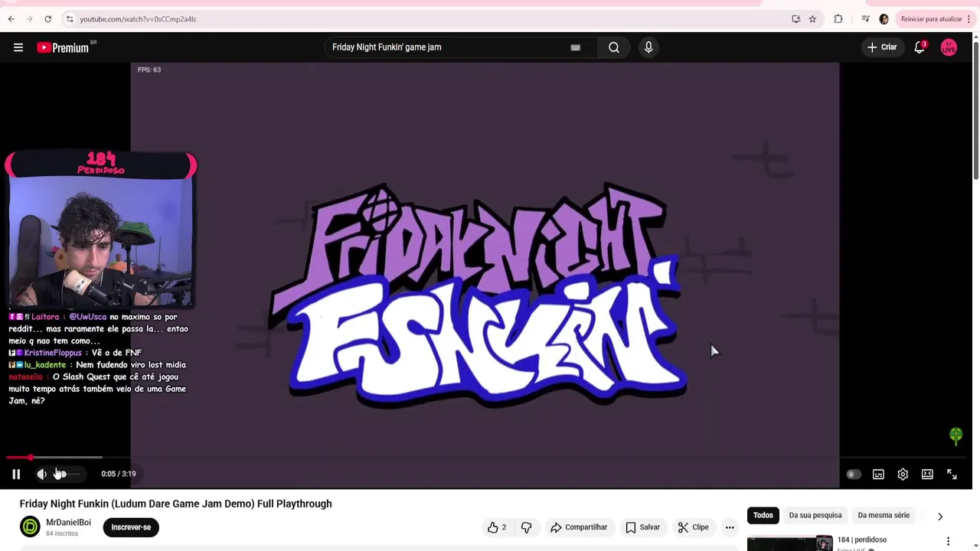This screenshot has width=980, height=551.
Task: Open the YouTube hamburger guide menu
Action: click(x=18, y=47)
